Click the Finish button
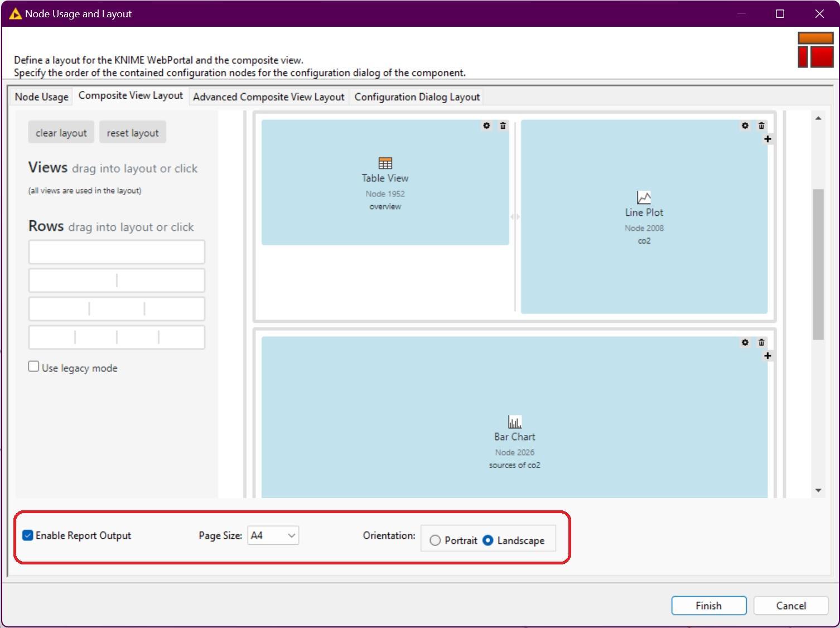This screenshot has width=840, height=628. click(x=708, y=606)
